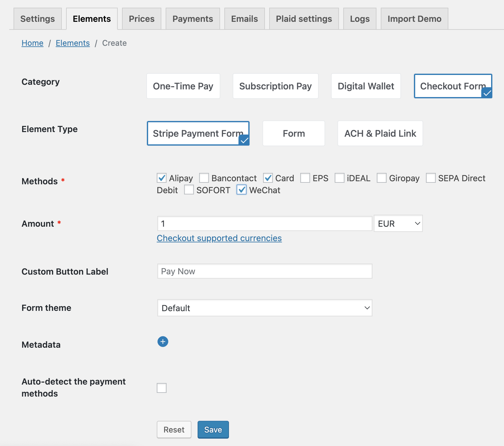This screenshot has width=504, height=446.
Task: Check the Auto-detect payment methods box
Action: click(x=162, y=388)
